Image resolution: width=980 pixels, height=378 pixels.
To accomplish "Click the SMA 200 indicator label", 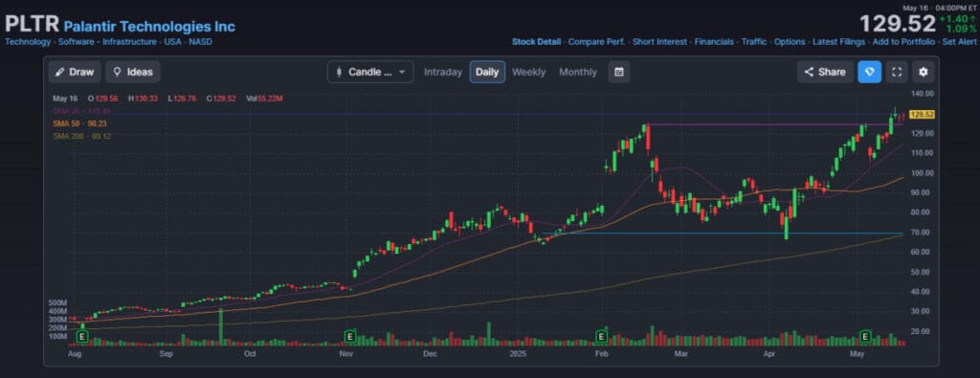I will point(82,136).
